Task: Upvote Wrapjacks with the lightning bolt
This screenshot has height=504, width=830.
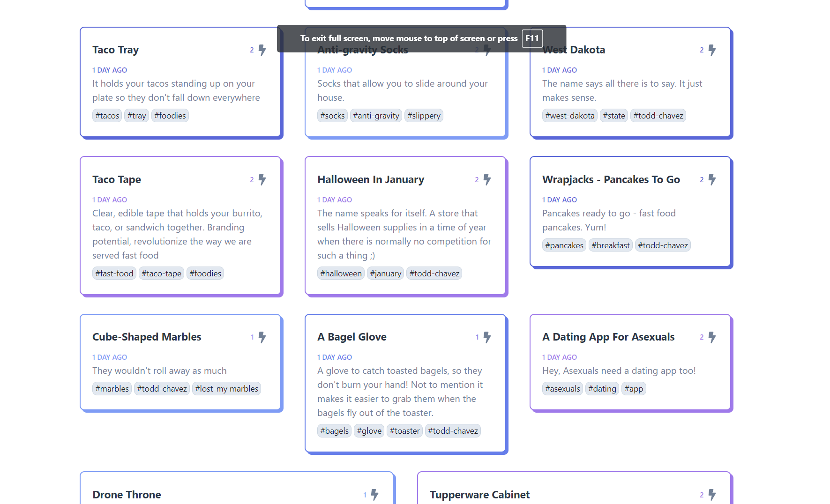Action: 712,179
